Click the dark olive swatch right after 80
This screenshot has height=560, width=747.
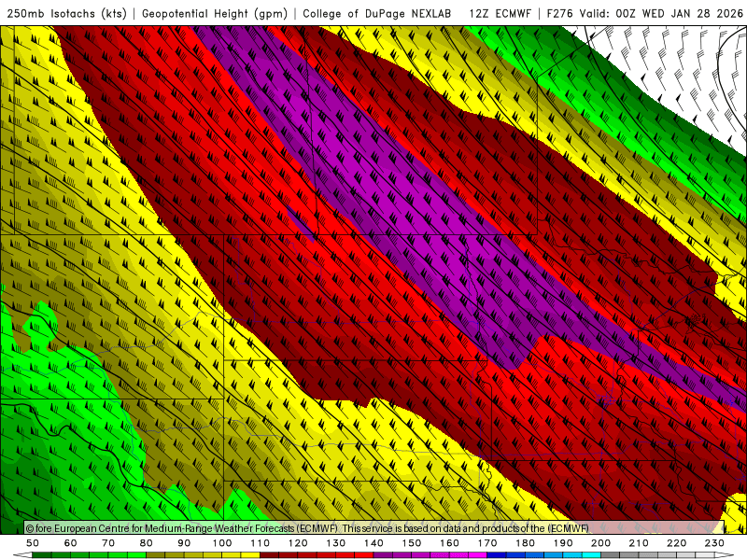(155, 555)
